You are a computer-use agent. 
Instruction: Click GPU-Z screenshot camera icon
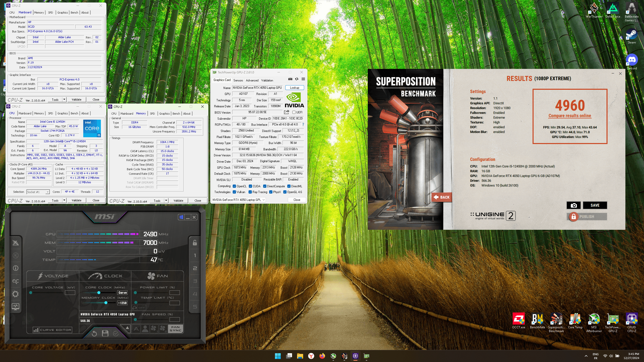coord(290,79)
